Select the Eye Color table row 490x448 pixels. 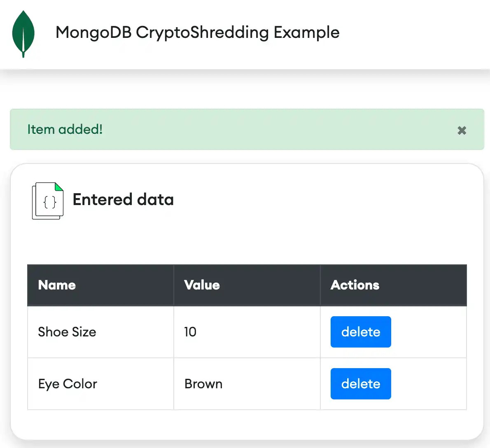[247, 384]
